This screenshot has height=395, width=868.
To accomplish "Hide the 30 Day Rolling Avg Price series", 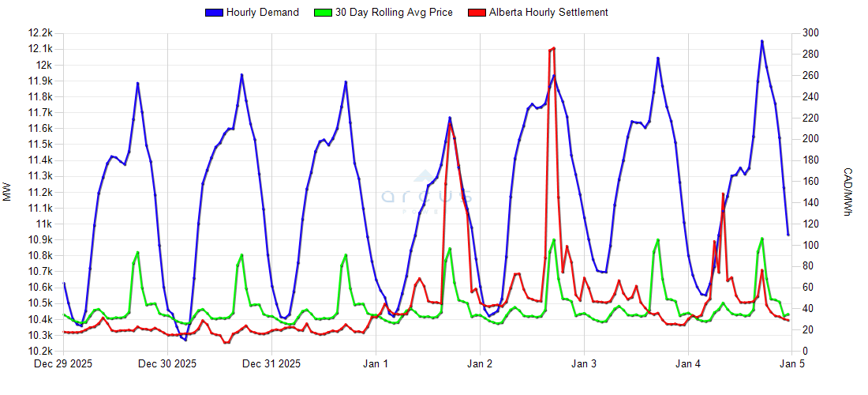I will 393,13.
